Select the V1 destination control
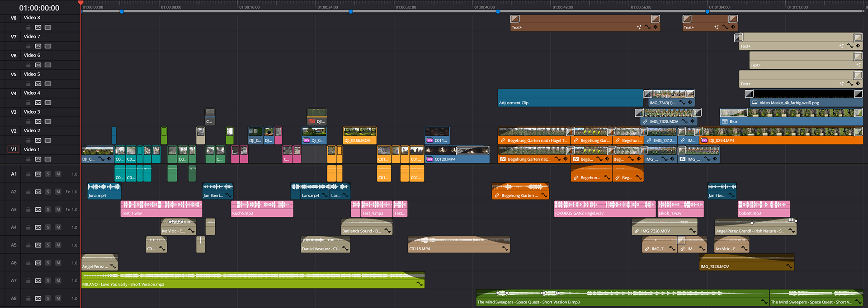This screenshot has height=308, width=868. point(14,149)
